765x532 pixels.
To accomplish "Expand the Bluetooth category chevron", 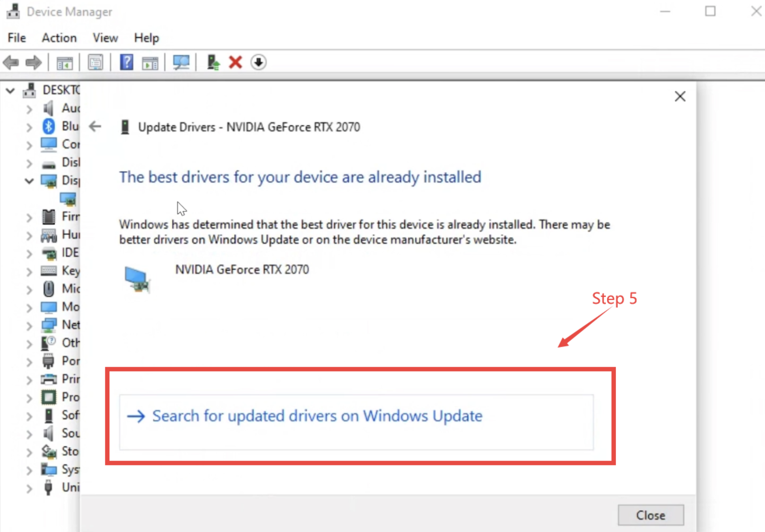I will click(29, 127).
